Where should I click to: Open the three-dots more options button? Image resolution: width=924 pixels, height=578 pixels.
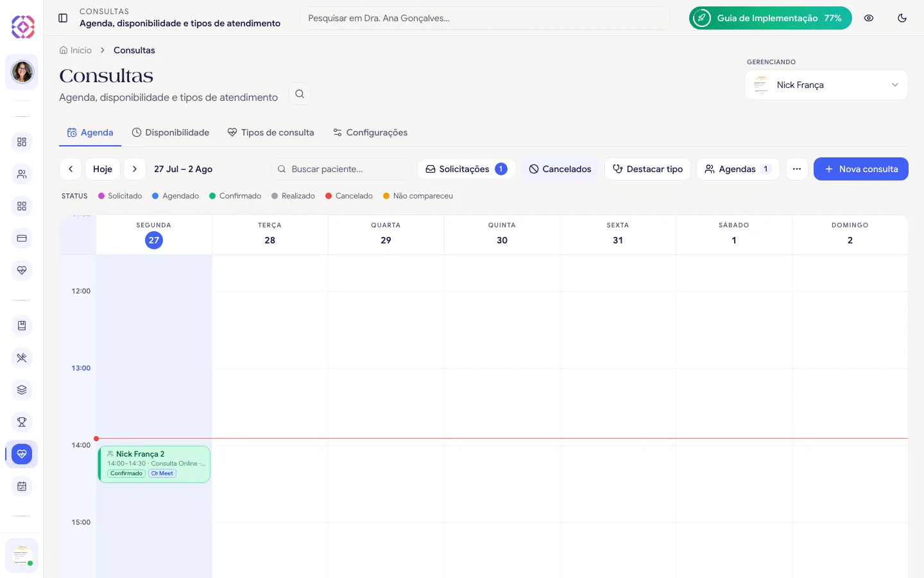797,169
